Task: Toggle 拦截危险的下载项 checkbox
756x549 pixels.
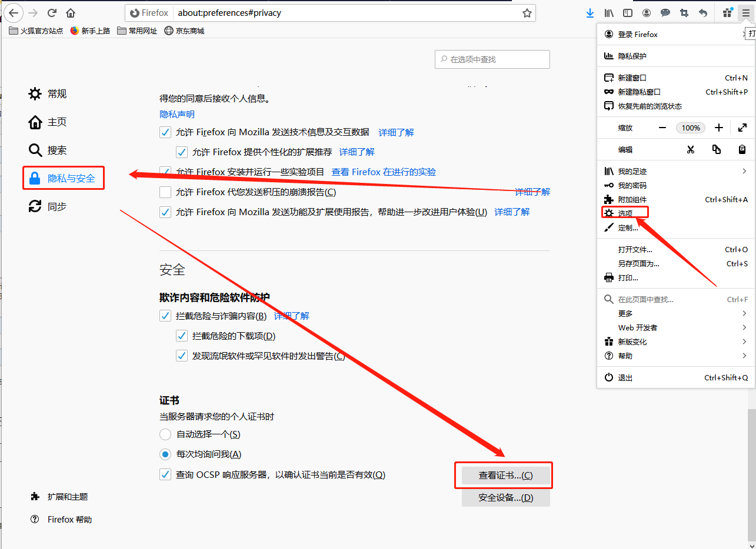Action: point(182,336)
